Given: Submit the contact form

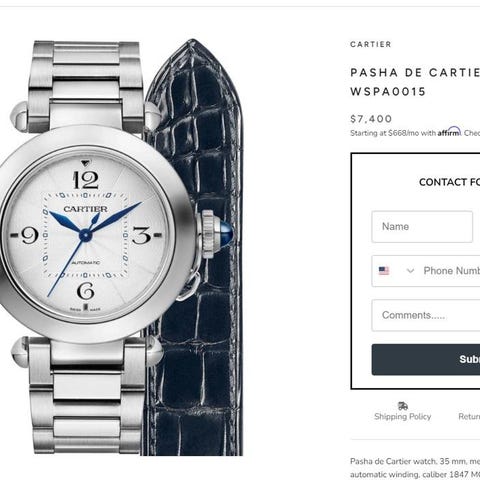Looking at the screenshot, I should click(x=426, y=359).
